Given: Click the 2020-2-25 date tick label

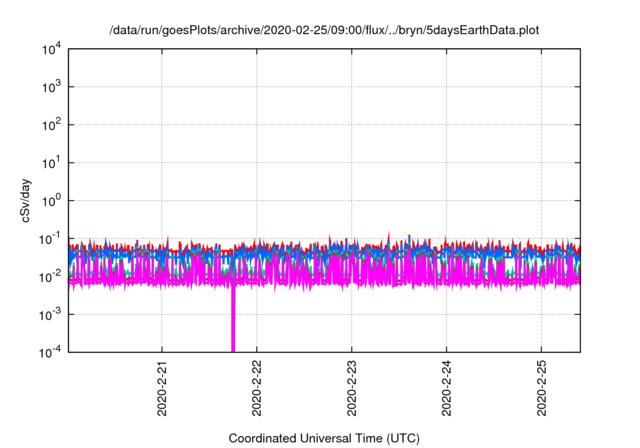Looking at the screenshot, I should coord(541,388).
